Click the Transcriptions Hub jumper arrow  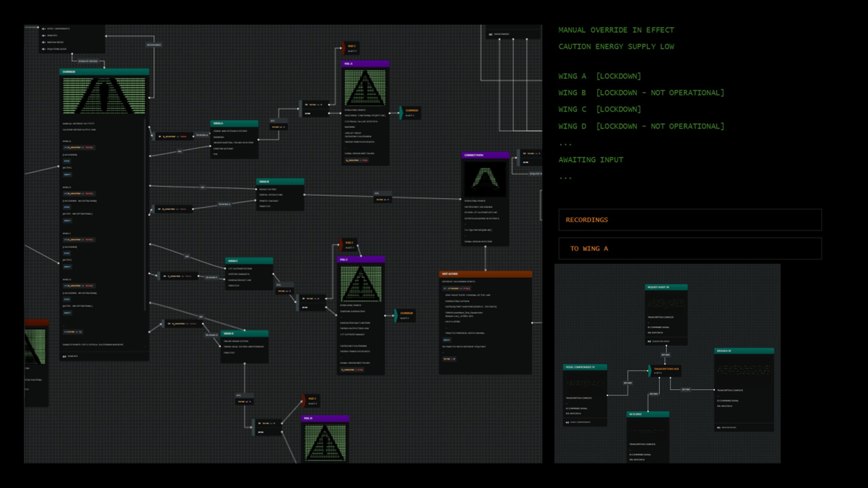(650, 370)
